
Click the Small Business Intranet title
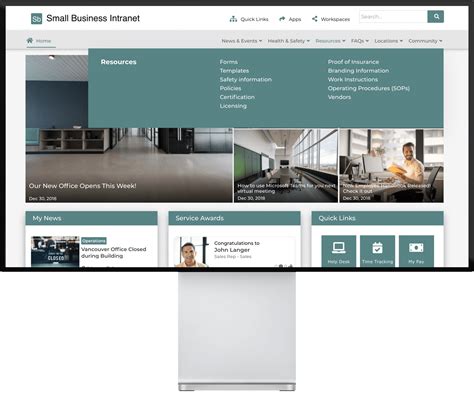(93, 18)
